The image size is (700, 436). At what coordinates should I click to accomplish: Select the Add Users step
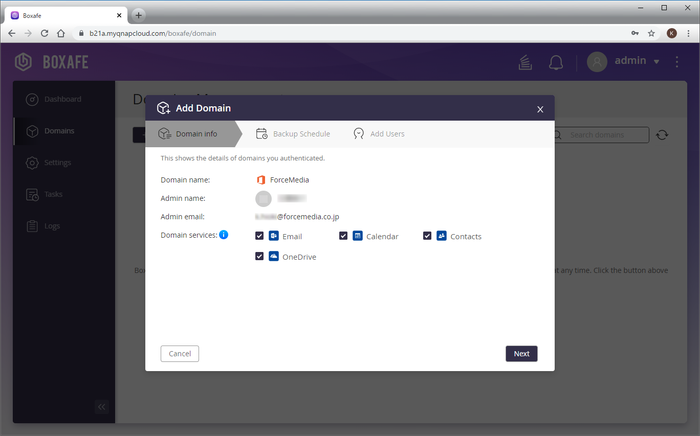tap(379, 134)
